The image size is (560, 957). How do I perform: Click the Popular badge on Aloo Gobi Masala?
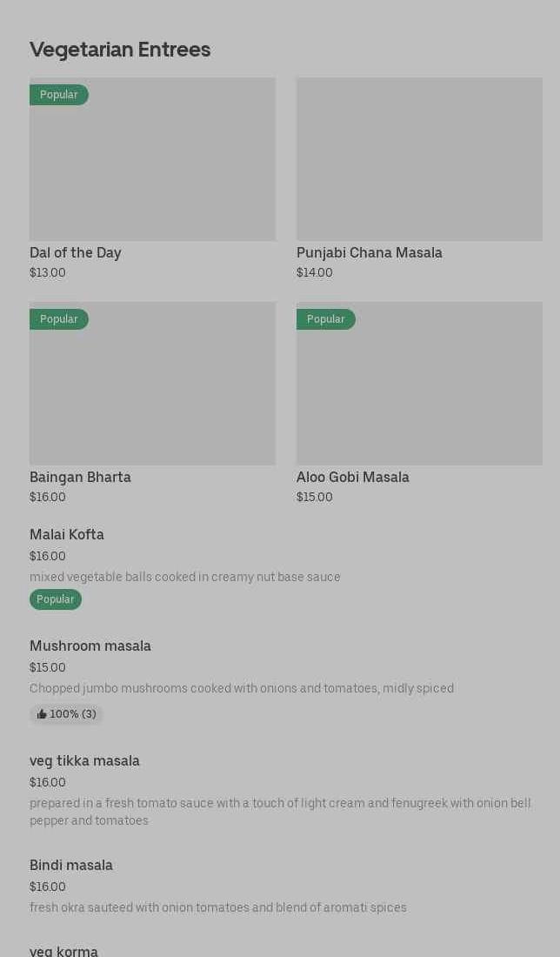[x=325, y=319]
